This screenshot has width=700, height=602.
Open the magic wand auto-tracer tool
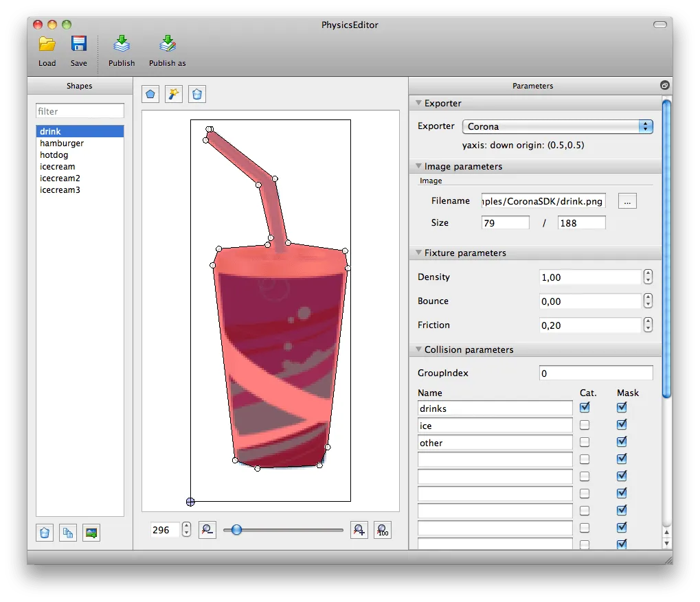pyautogui.click(x=173, y=94)
